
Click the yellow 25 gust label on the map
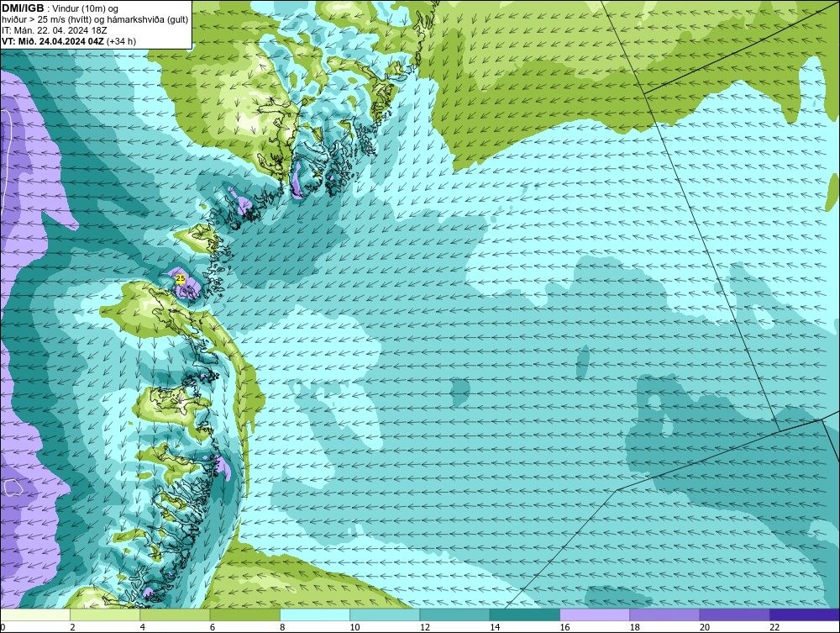point(181,279)
